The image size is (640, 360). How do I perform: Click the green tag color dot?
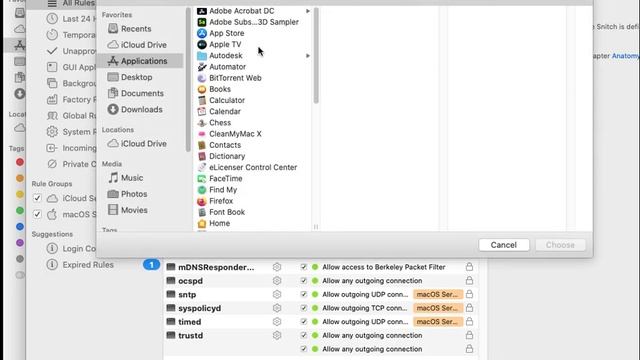[x=20, y=211]
